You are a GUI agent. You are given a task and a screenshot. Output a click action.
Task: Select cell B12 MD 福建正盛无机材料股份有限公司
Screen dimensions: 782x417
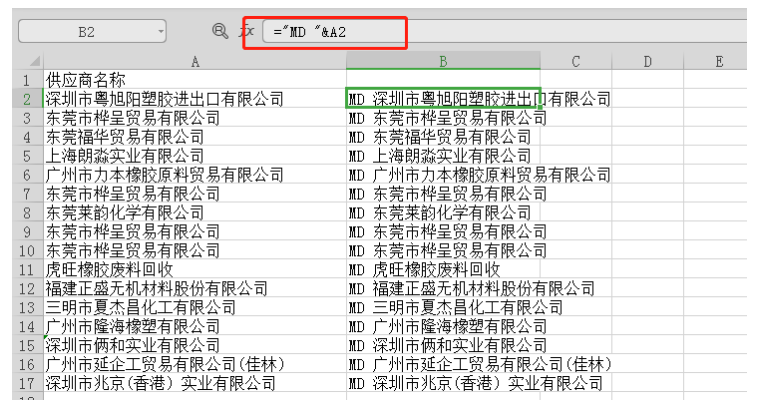pyautogui.click(x=443, y=288)
